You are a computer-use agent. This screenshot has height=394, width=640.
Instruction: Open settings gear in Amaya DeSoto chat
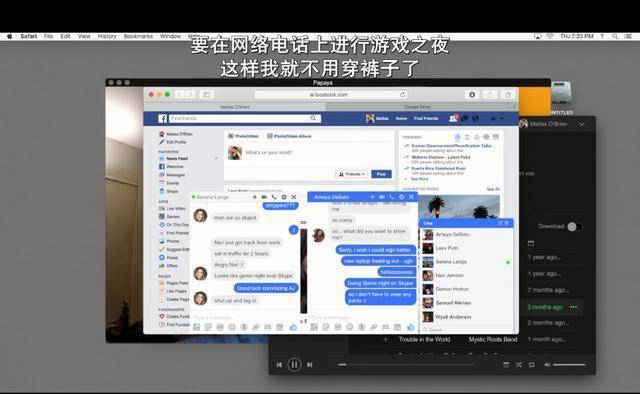402,197
